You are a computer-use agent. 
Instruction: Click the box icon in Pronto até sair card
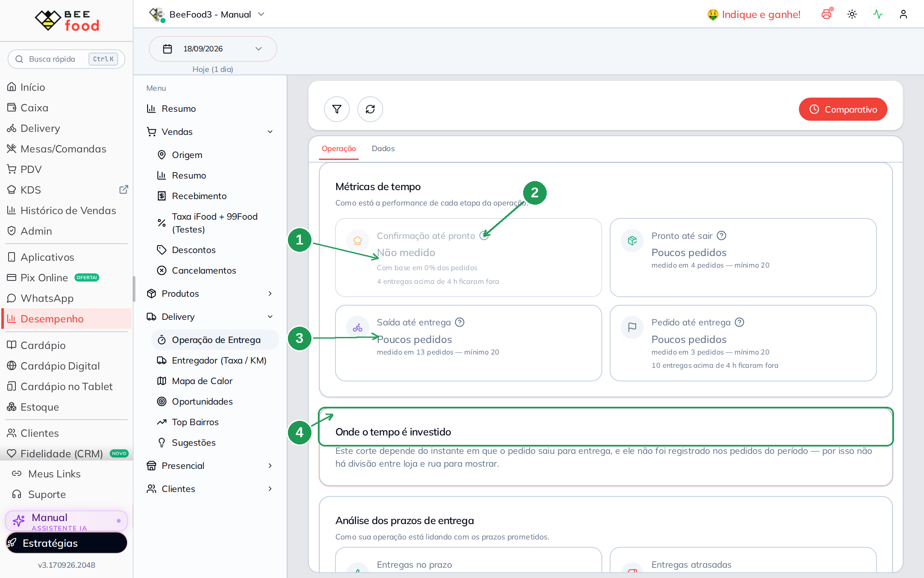(x=632, y=241)
